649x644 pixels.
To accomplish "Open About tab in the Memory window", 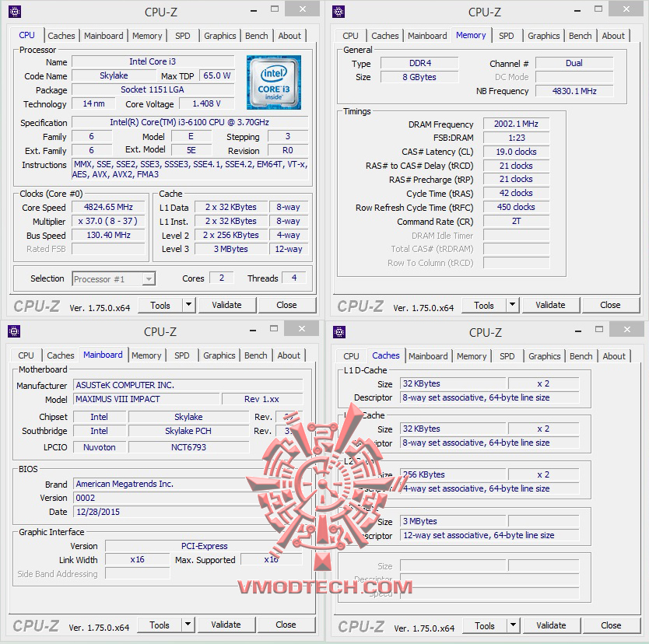I will tap(613, 36).
